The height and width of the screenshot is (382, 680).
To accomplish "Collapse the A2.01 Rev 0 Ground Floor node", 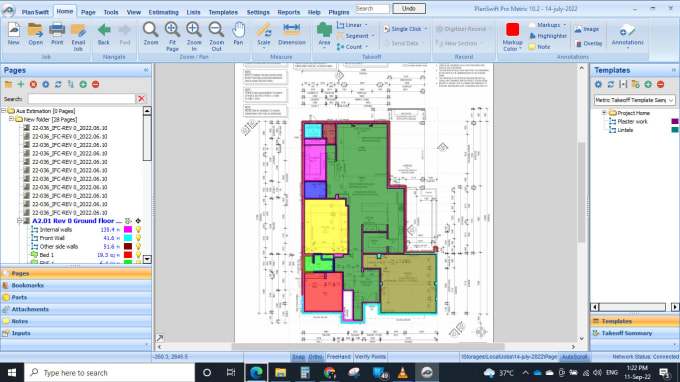I will pyautogui.click(x=20, y=221).
